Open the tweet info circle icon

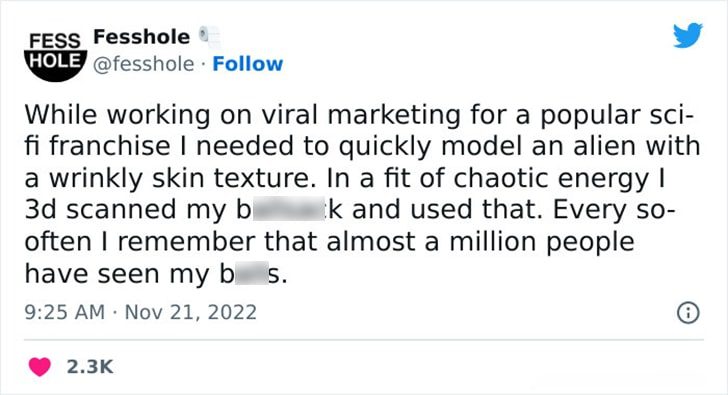(688, 312)
